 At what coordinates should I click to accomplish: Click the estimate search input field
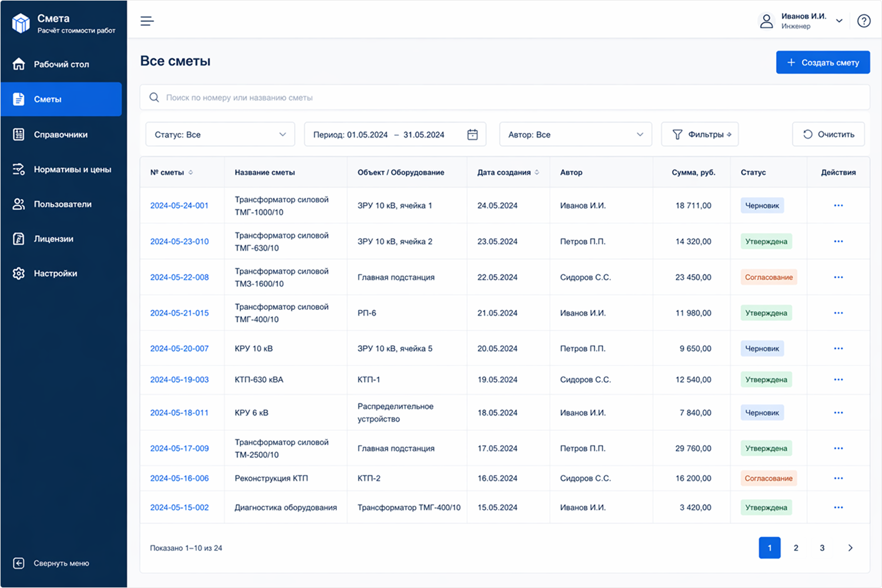[x=505, y=98]
